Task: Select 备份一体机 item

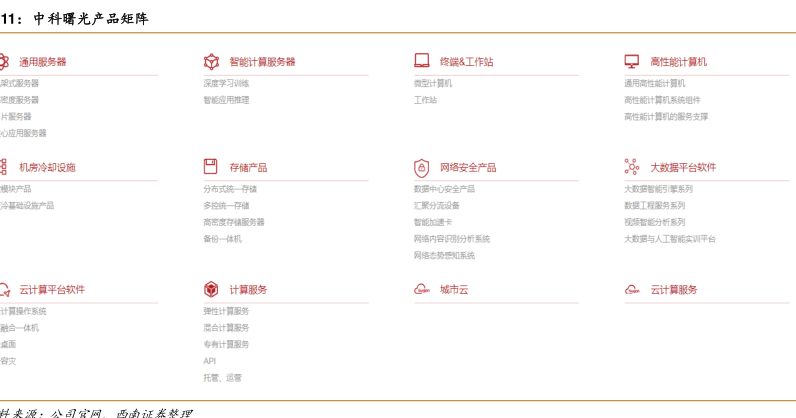Action: tap(222, 239)
